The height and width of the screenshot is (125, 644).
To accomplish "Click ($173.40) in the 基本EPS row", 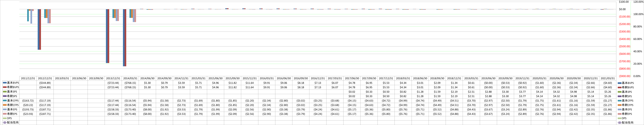I will click(x=130, y=109).
